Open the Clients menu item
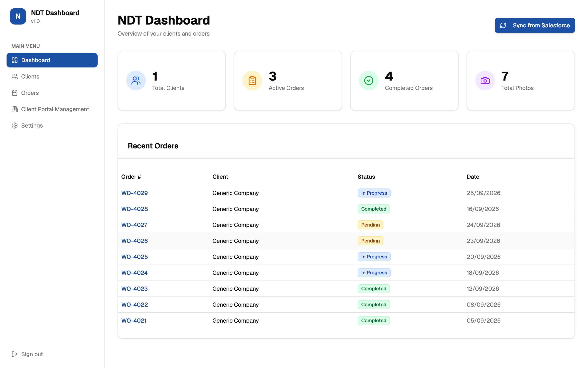Image resolution: width=588 pixels, height=368 pixels. [x=52, y=76]
